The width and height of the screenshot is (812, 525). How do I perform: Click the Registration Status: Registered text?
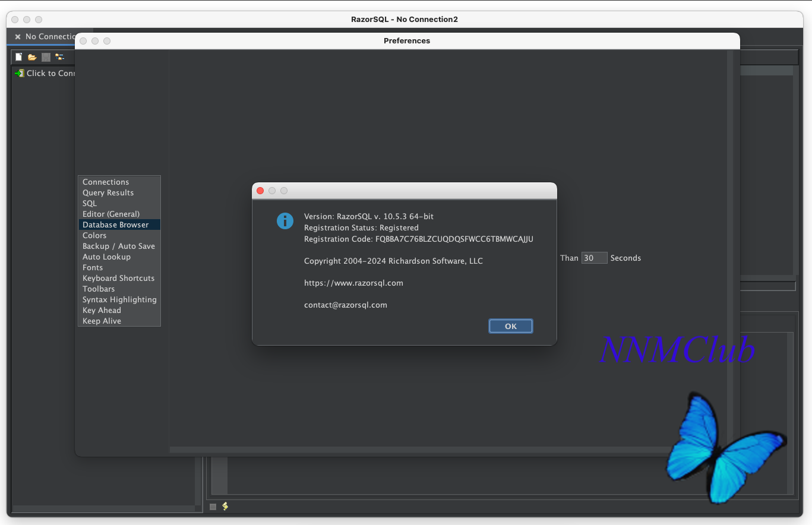361,227
